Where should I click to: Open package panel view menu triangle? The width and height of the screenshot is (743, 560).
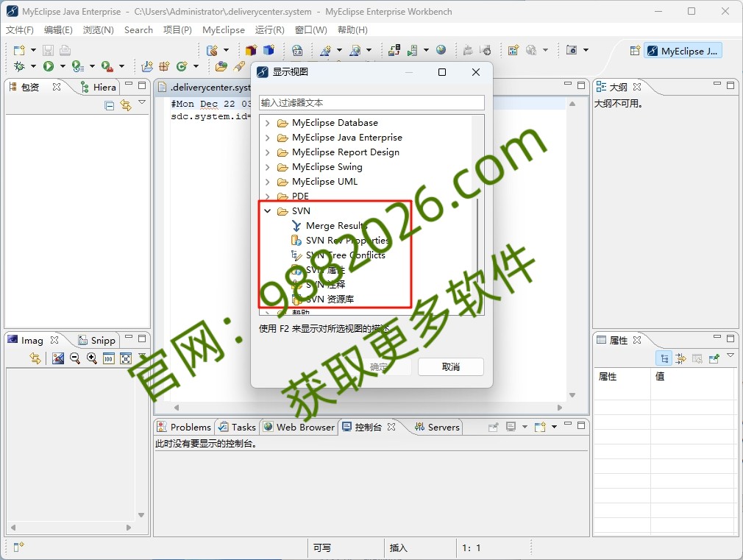click(x=142, y=102)
